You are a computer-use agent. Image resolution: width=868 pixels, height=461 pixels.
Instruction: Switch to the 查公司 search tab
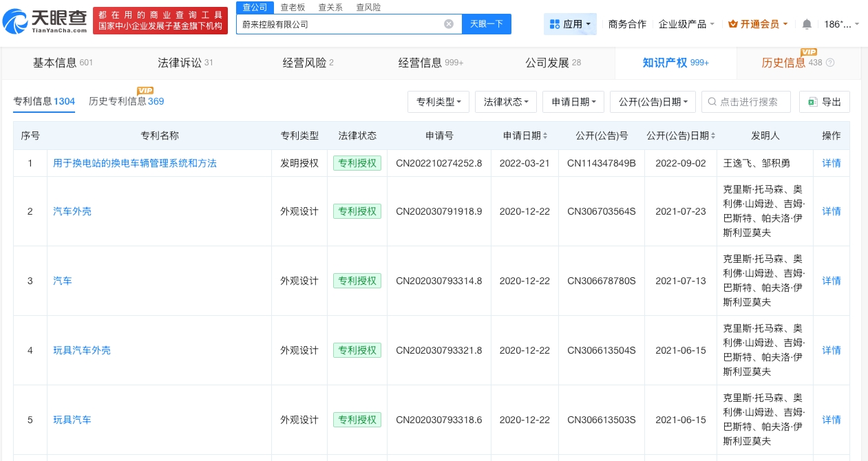point(254,7)
